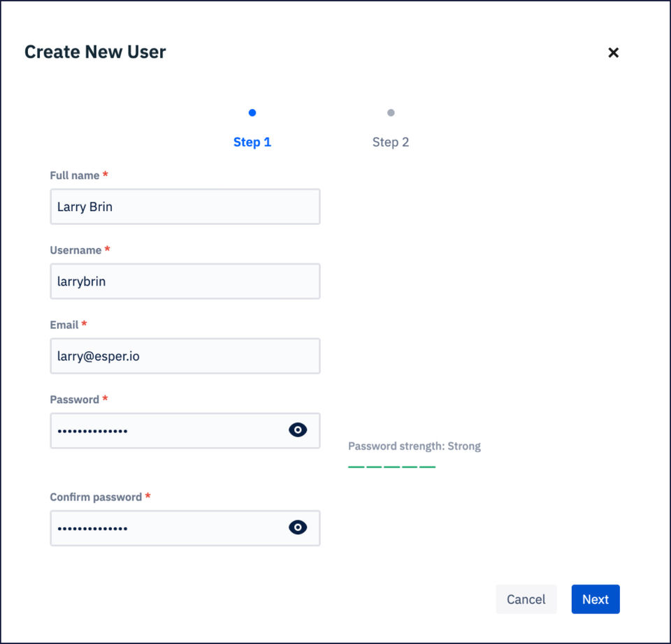Screen dimensions: 671x644
Task: Click the gray Step 2 indicator dot
Action: (391, 112)
